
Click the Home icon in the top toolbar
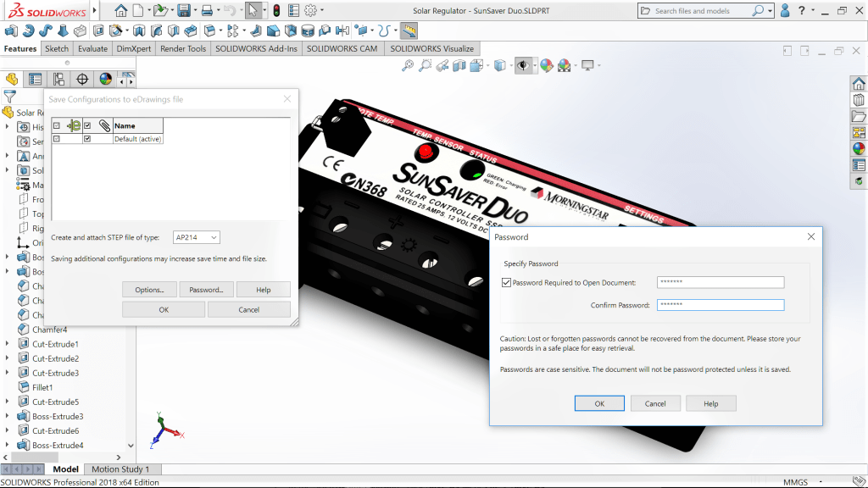coord(122,11)
